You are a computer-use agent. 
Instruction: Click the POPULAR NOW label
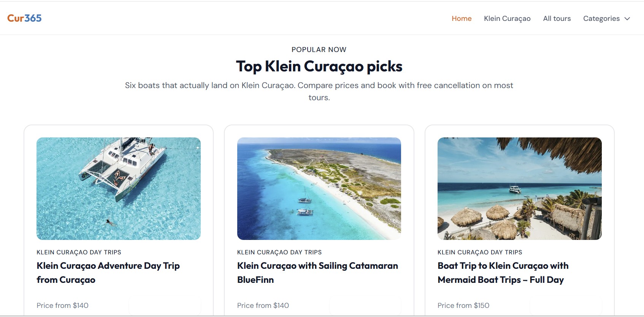pos(319,50)
